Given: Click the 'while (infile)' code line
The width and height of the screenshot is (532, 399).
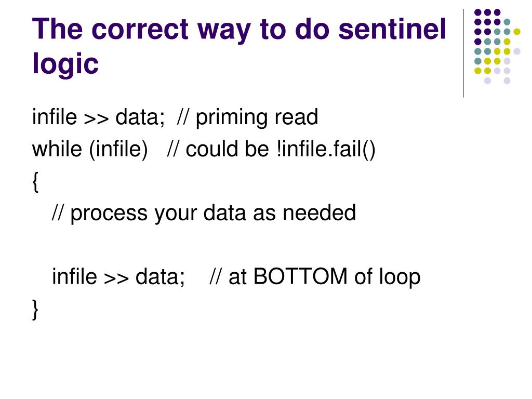Looking at the screenshot, I should point(90,149).
